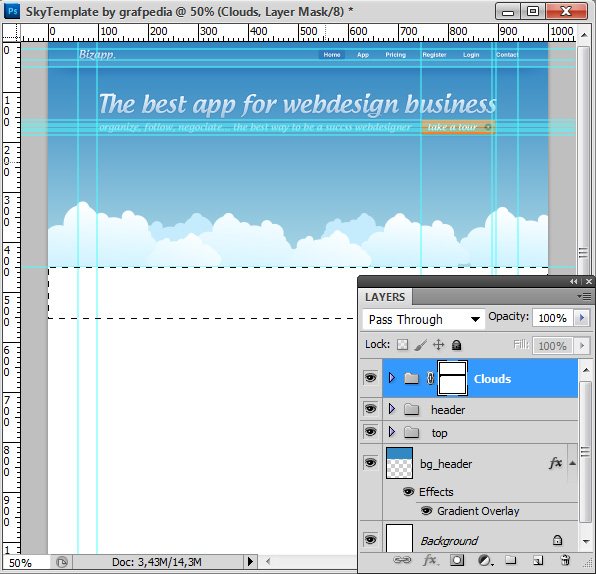Create a new layer
596x574 pixels.
click(537, 560)
